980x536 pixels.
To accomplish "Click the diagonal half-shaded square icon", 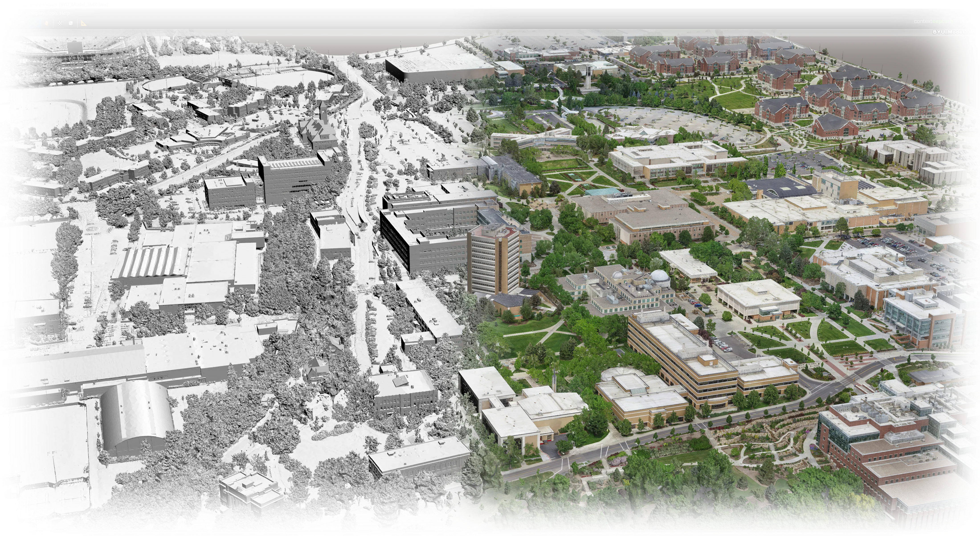I will pos(71,23).
